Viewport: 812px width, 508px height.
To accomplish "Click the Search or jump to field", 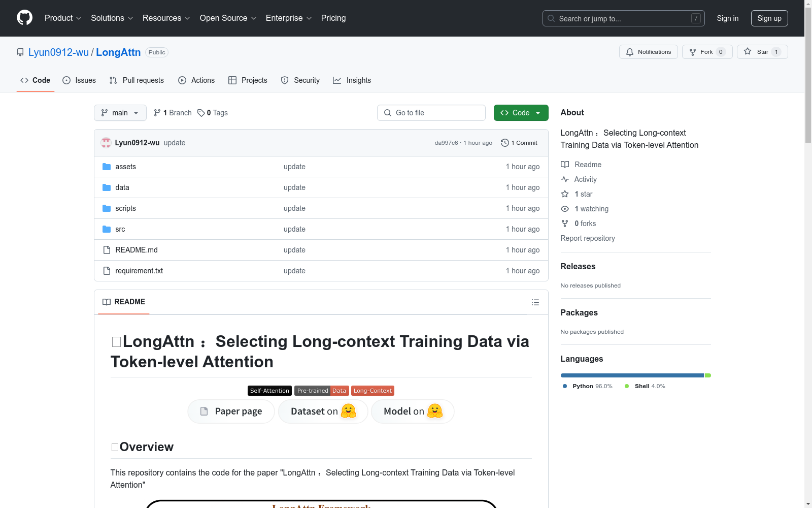I will pos(624,18).
